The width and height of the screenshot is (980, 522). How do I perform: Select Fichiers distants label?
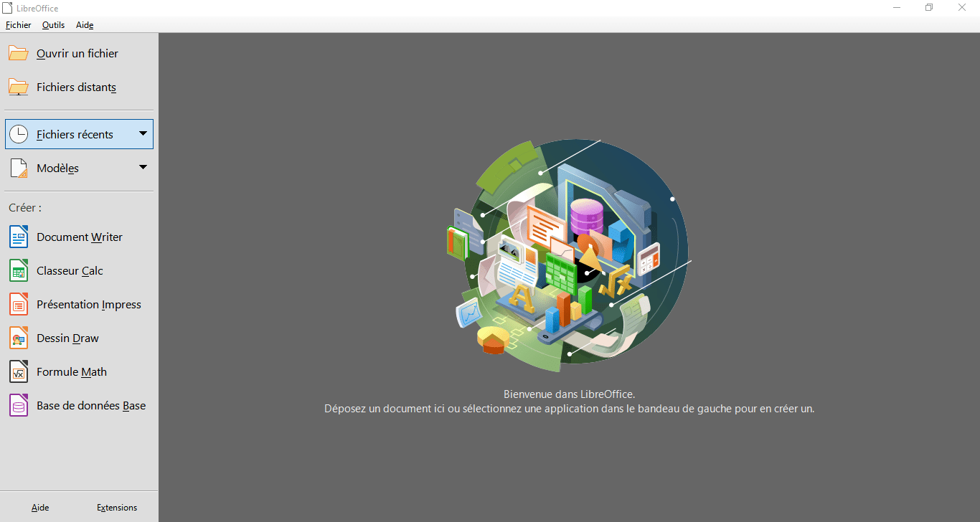(x=77, y=87)
